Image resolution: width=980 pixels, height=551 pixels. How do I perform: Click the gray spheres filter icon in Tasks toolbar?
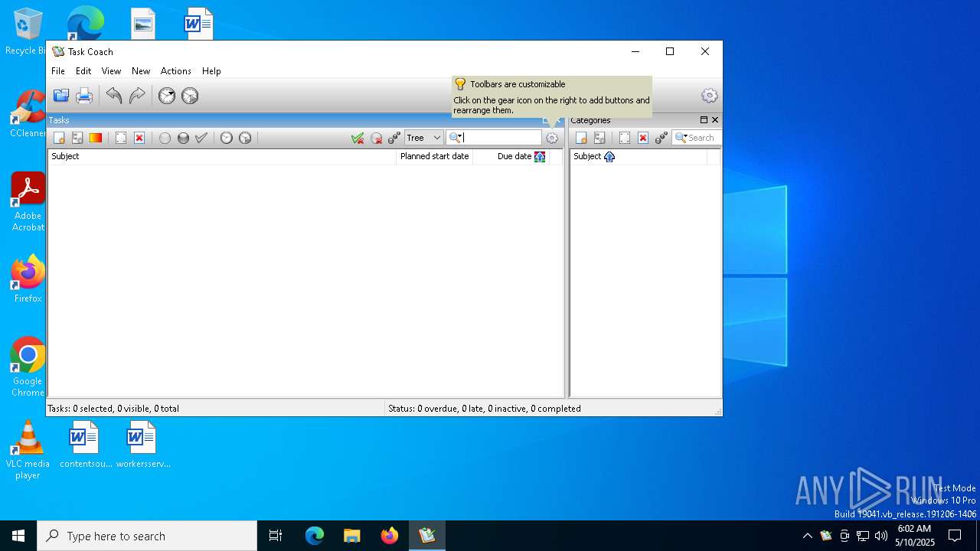[x=394, y=138]
